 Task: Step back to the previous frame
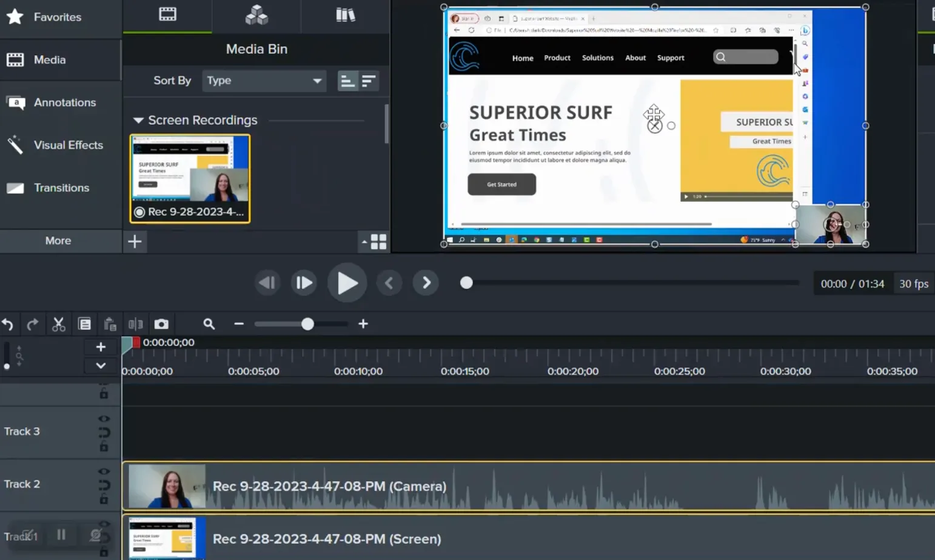[267, 283]
